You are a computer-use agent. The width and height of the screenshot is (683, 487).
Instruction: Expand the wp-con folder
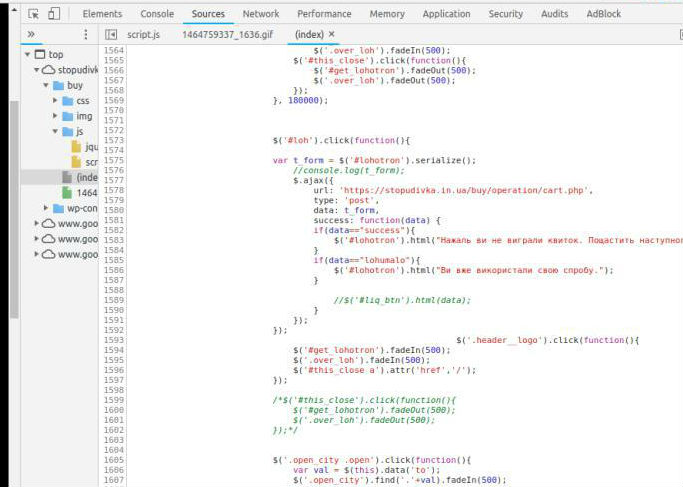pyautogui.click(x=46, y=208)
